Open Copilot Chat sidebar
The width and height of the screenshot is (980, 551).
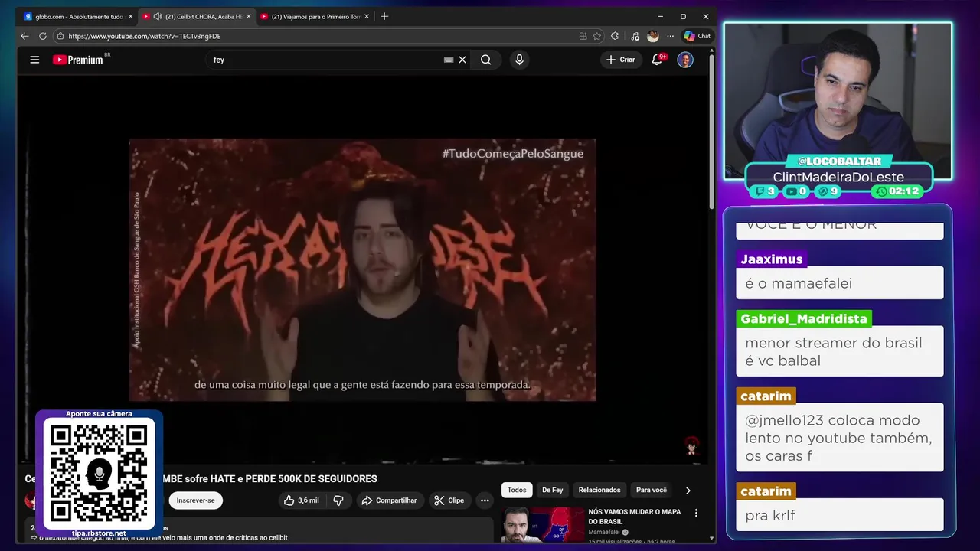tap(697, 36)
